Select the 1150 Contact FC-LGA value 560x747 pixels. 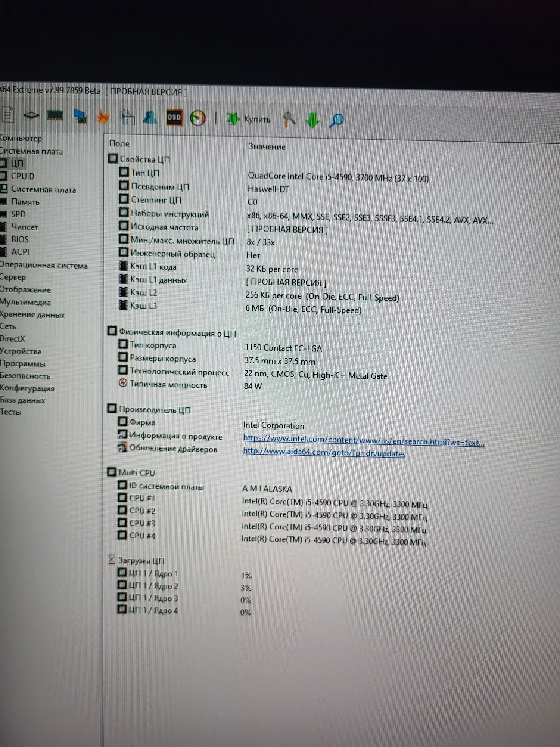[x=283, y=348]
